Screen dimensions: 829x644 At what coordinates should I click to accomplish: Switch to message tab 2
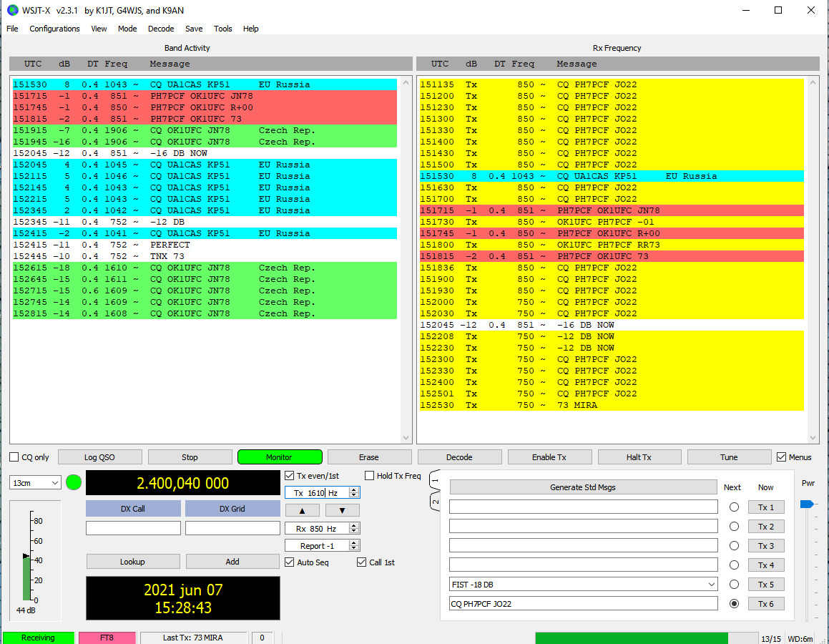tap(434, 503)
